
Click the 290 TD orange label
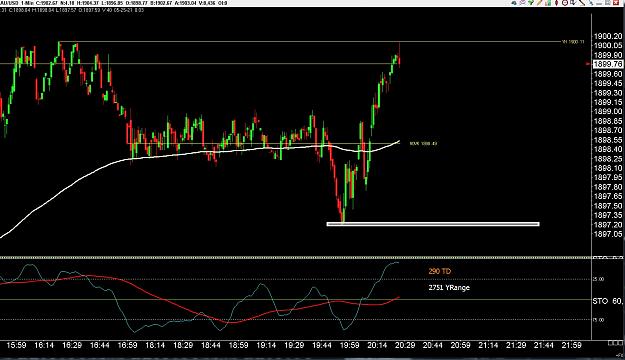click(440, 271)
